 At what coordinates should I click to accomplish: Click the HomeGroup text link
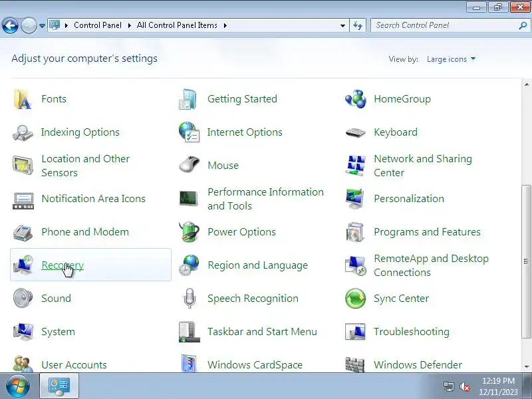tap(402, 99)
